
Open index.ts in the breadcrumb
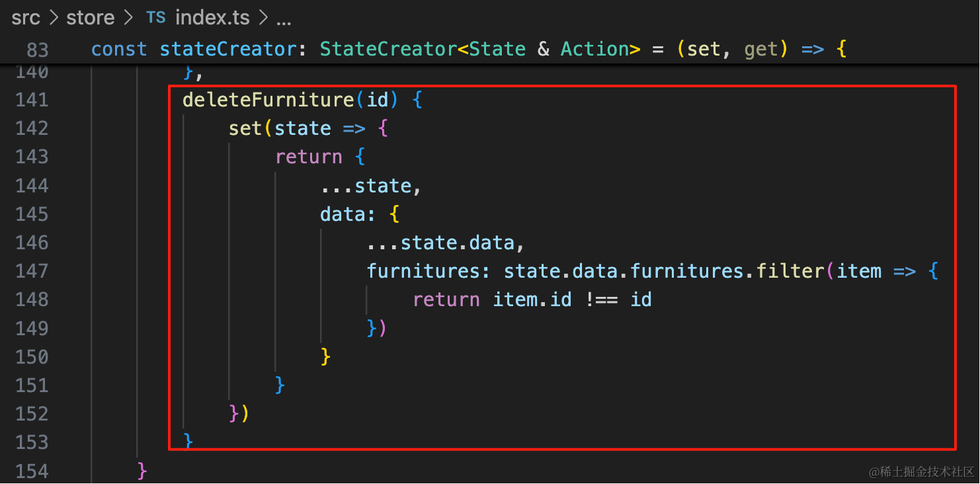click(x=212, y=18)
